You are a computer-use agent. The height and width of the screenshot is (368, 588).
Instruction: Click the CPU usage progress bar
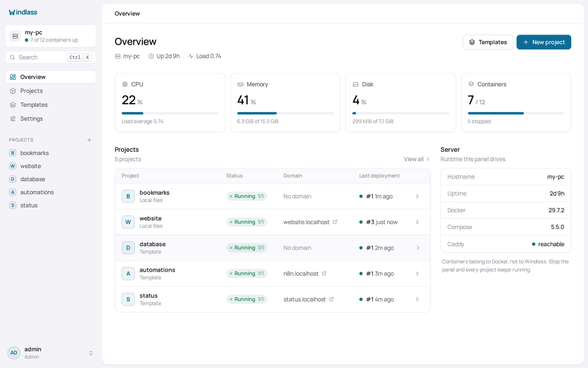pos(170,113)
